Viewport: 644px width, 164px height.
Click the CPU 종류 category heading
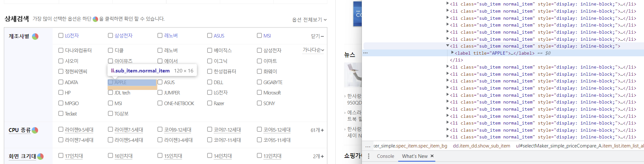click(20, 130)
